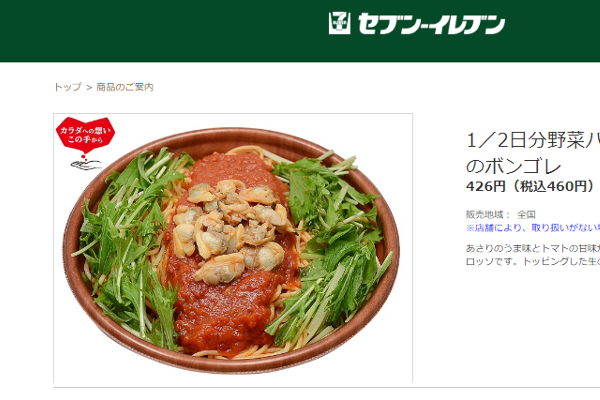This screenshot has height=400, width=600.
Task: Click the mizuna greens on the right of the bowl
Action: click(x=331, y=245)
